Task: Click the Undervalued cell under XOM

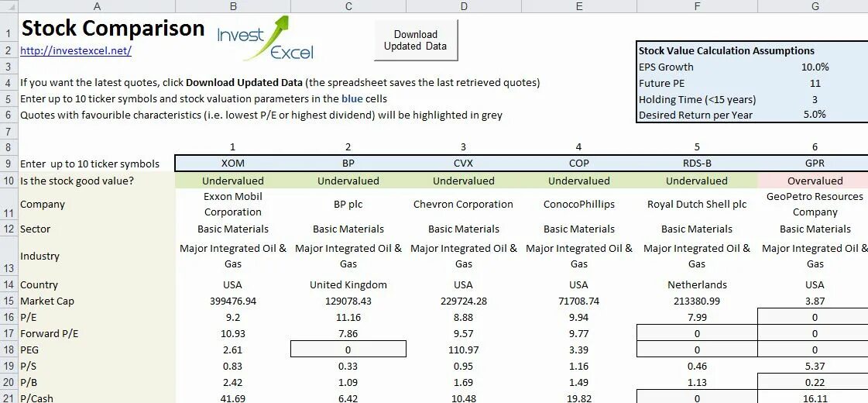Action: tap(233, 181)
